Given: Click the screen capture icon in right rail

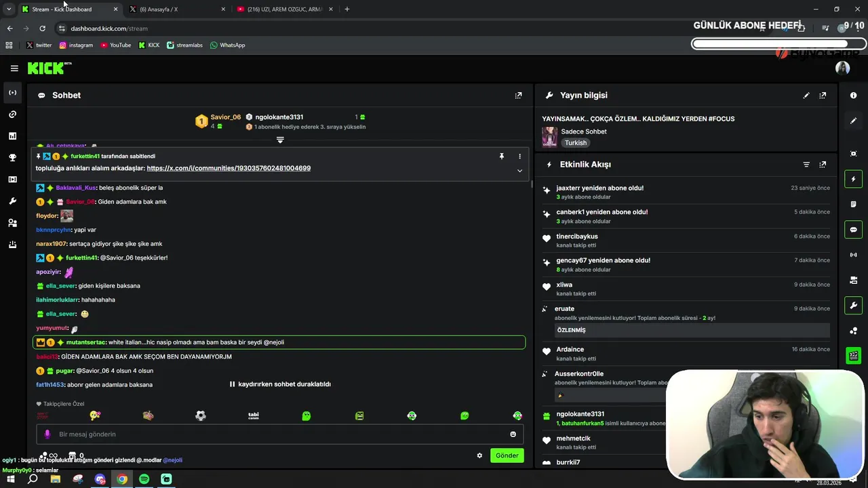Looking at the screenshot, I should (853, 154).
